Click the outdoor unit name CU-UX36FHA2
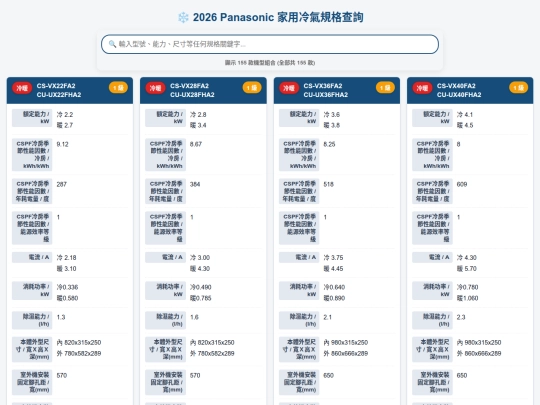The width and height of the screenshot is (540, 405). (325, 95)
